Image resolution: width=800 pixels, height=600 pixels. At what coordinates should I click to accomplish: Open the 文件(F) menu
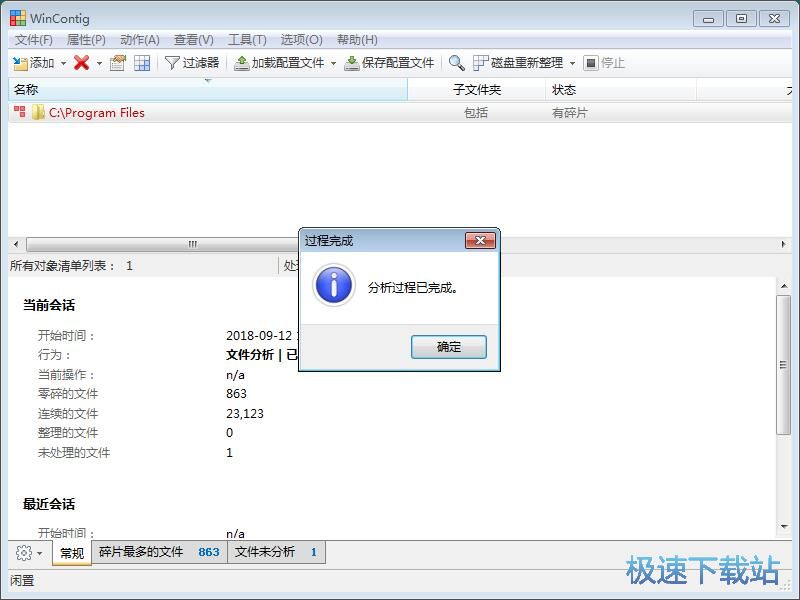tap(34, 40)
